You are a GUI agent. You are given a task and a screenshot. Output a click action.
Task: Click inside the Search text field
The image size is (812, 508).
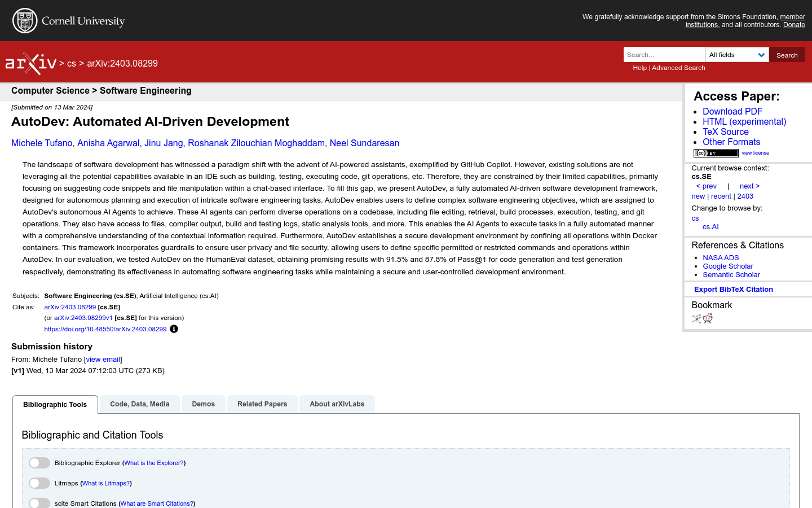664,55
